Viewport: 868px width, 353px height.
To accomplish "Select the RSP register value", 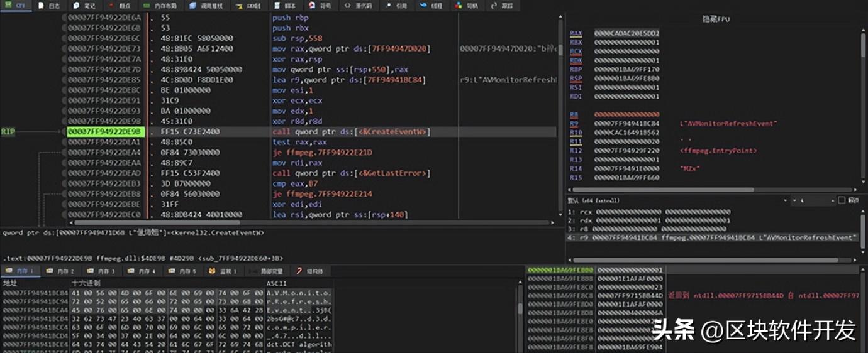I will [626, 79].
